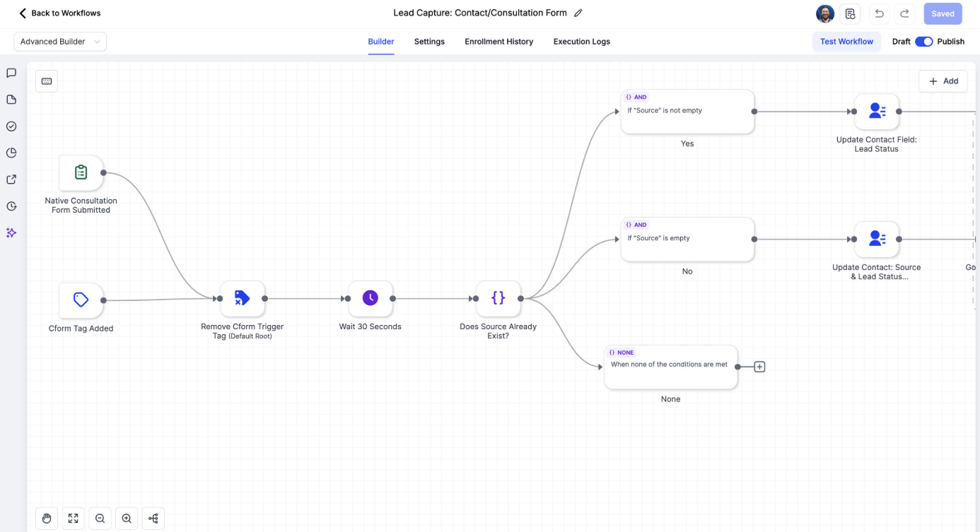Fit the workflow to view
The image size is (980, 532).
pyautogui.click(x=74, y=519)
